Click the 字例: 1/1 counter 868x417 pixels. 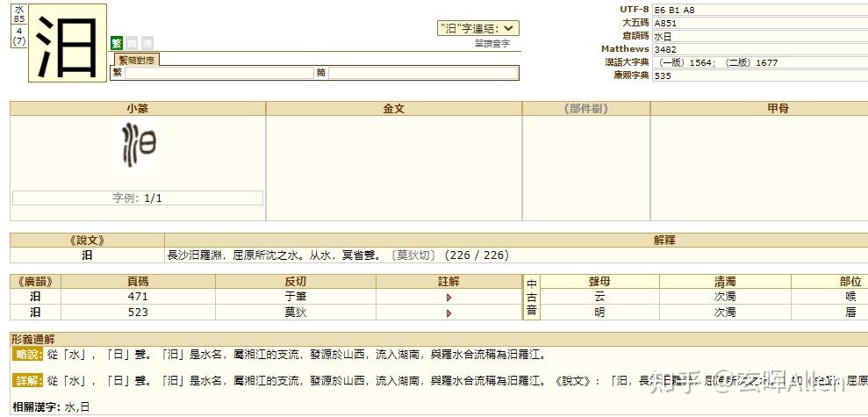[138, 198]
